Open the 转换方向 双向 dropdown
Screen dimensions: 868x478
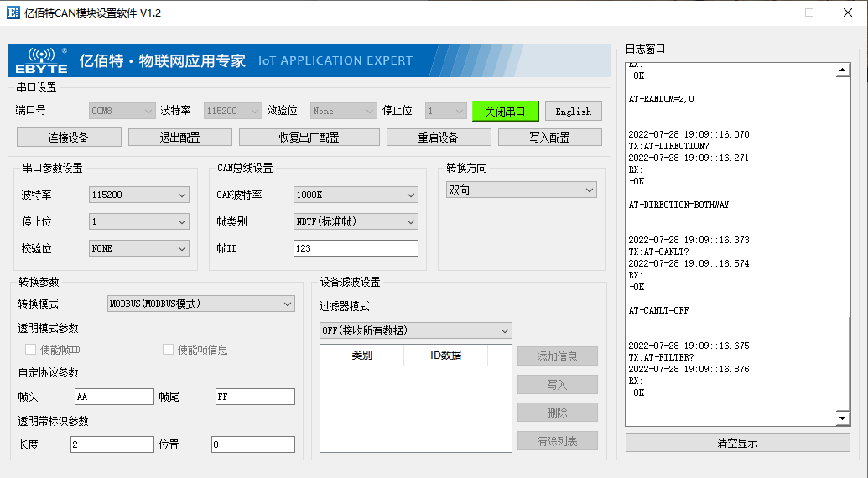(522, 190)
